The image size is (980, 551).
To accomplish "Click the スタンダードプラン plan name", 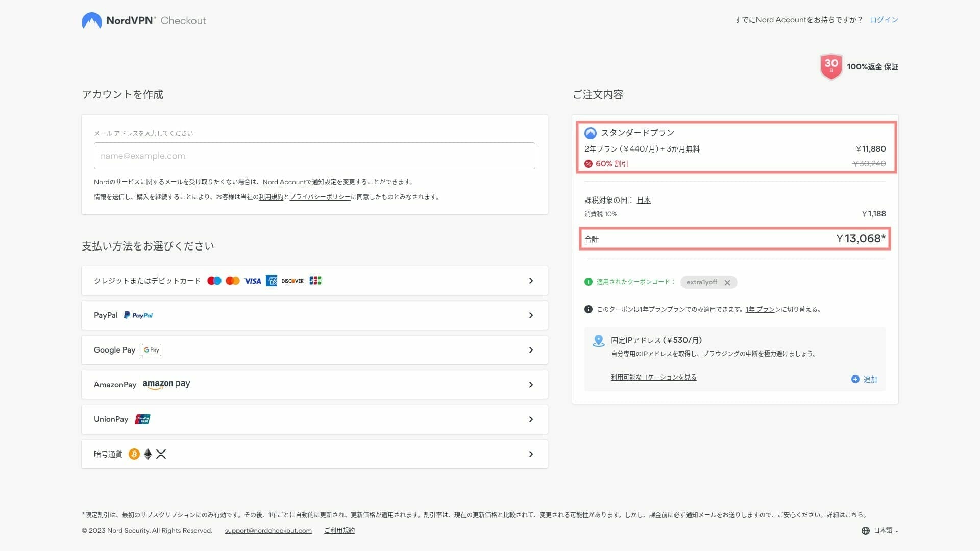I will [x=638, y=133].
